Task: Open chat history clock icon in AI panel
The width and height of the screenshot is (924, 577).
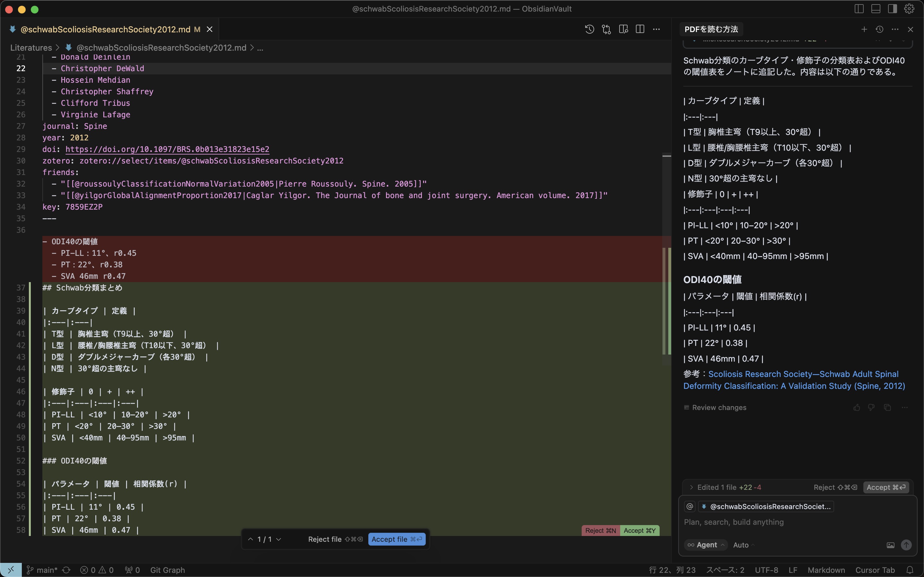Action: pyautogui.click(x=879, y=29)
